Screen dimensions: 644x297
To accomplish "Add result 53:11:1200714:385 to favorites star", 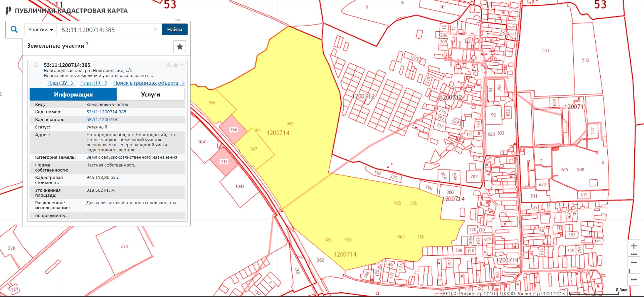I will (x=175, y=65).
